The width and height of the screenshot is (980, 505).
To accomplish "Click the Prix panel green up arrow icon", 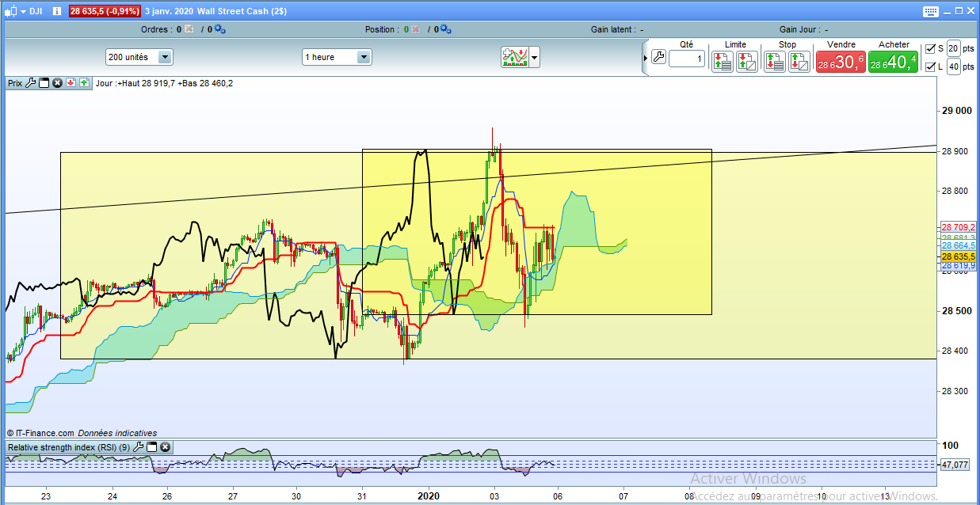I will click(84, 82).
